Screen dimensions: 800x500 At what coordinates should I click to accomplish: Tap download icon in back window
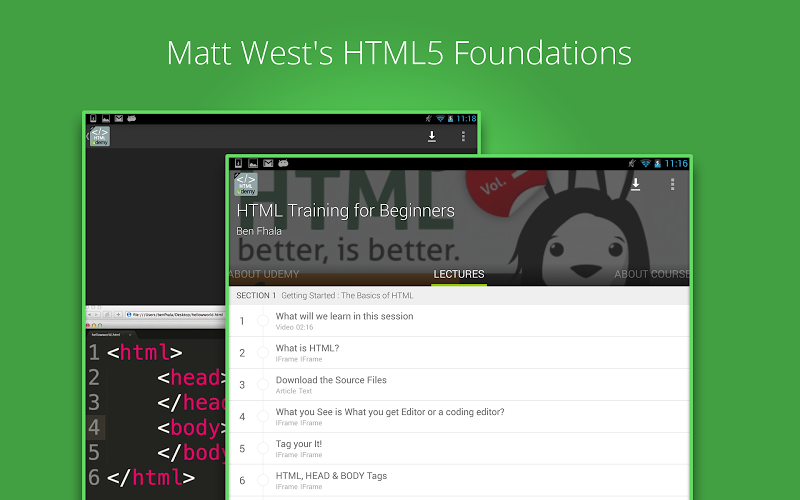432,136
